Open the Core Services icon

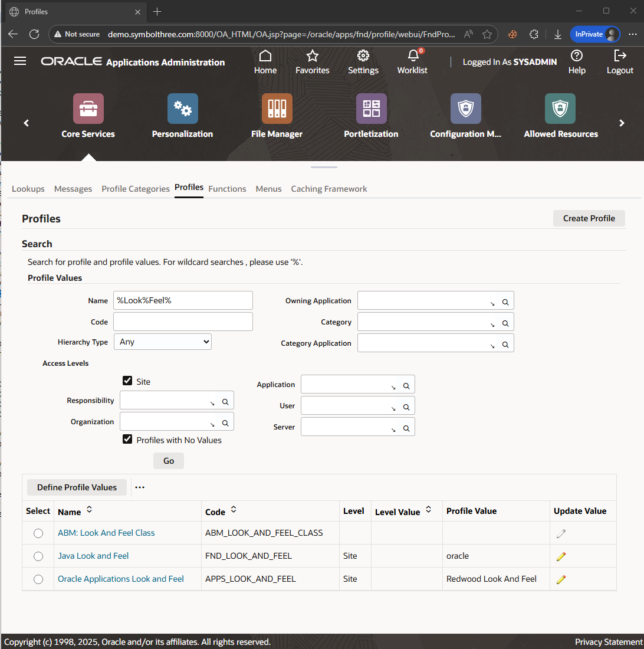tap(88, 109)
